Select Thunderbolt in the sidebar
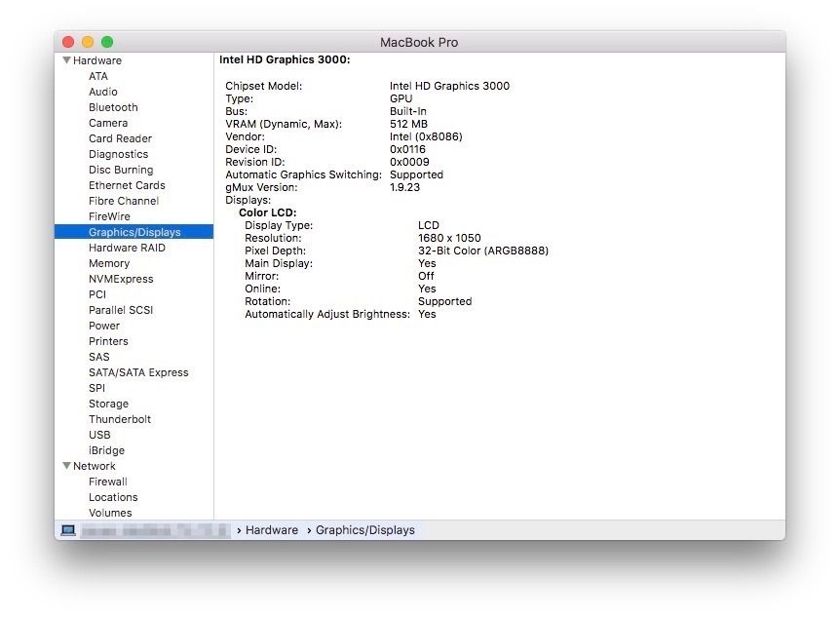 pyautogui.click(x=120, y=419)
